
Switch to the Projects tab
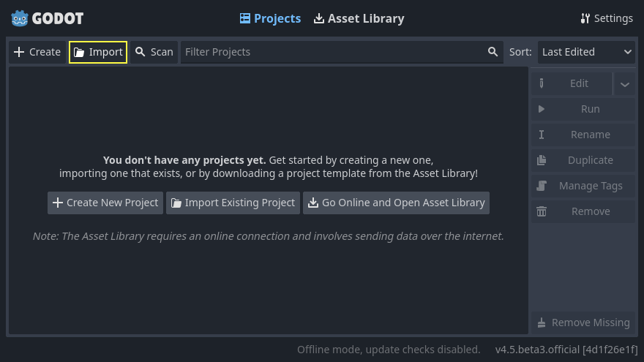click(270, 18)
